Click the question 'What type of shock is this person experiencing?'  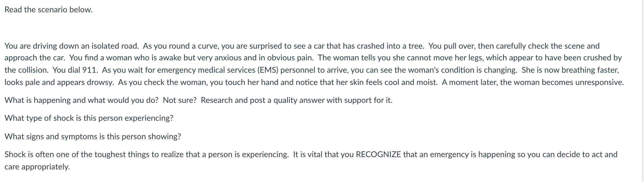89,118
